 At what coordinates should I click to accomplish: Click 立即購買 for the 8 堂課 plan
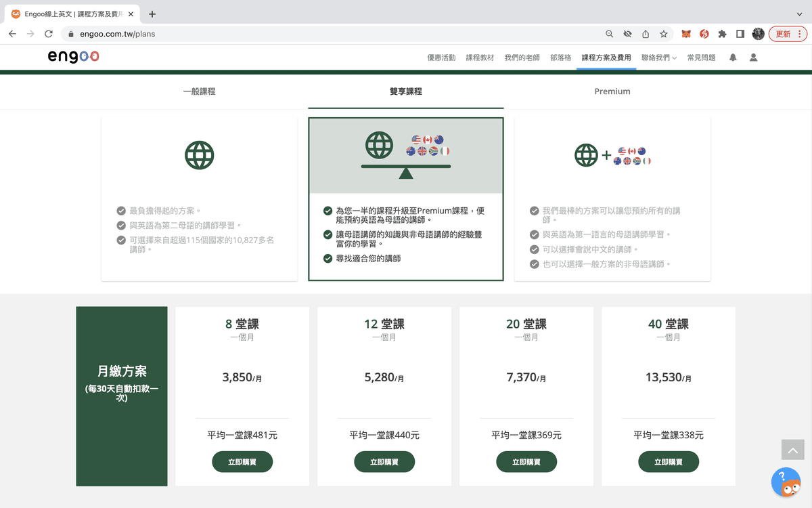242,462
